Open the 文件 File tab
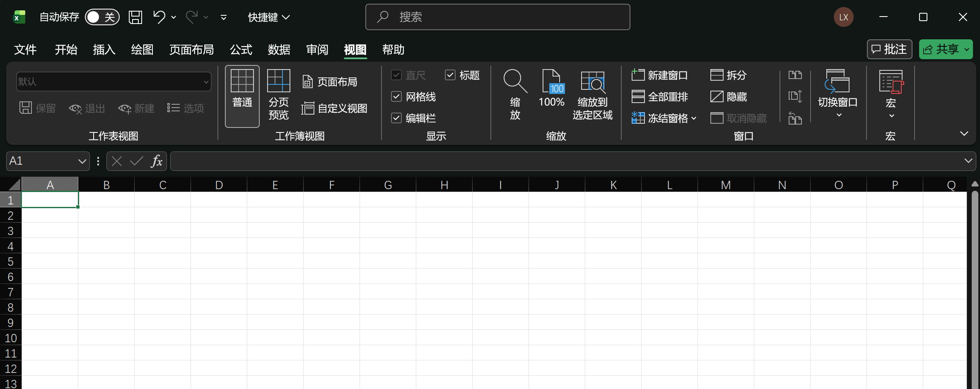This screenshot has height=389, width=980. click(25, 50)
